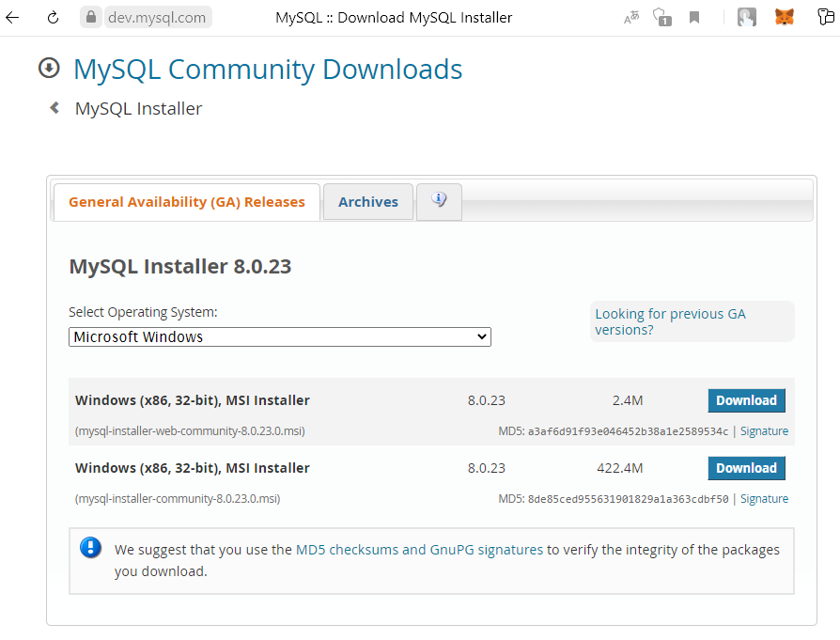Click the Select Operating System label
The image size is (840, 640).
tap(143, 312)
